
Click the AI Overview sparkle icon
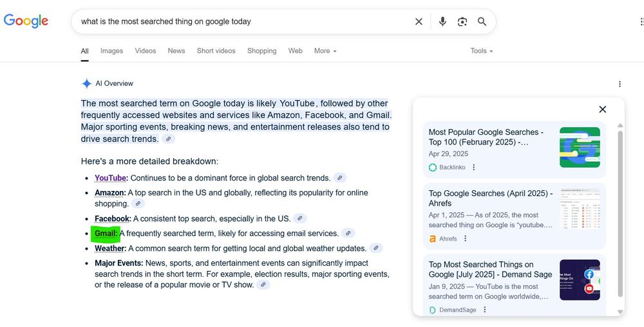coord(86,83)
